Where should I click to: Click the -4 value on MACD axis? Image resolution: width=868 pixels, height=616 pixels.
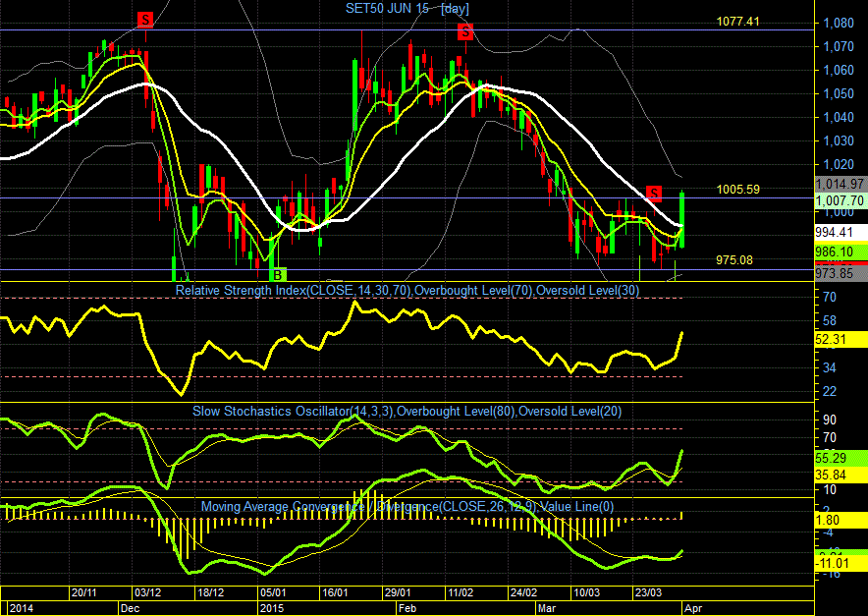(828, 532)
